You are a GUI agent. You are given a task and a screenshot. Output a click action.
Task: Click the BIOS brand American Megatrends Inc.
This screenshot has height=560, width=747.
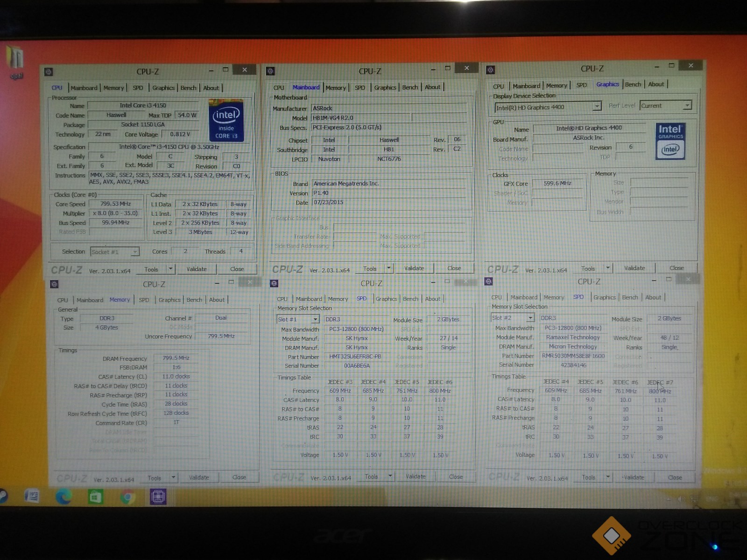[x=389, y=183]
